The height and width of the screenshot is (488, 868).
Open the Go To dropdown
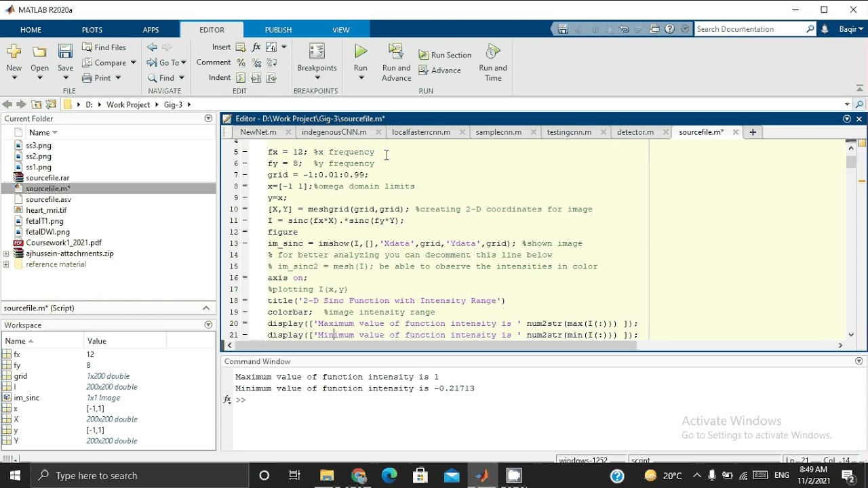[166, 62]
